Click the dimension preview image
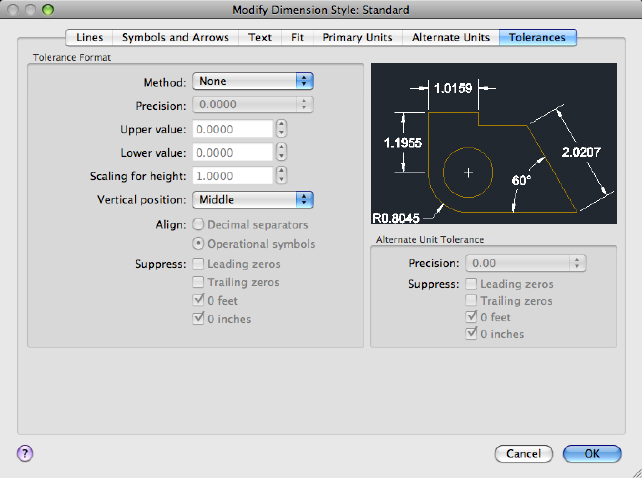This screenshot has height=478, width=642. (x=494, y=143)
